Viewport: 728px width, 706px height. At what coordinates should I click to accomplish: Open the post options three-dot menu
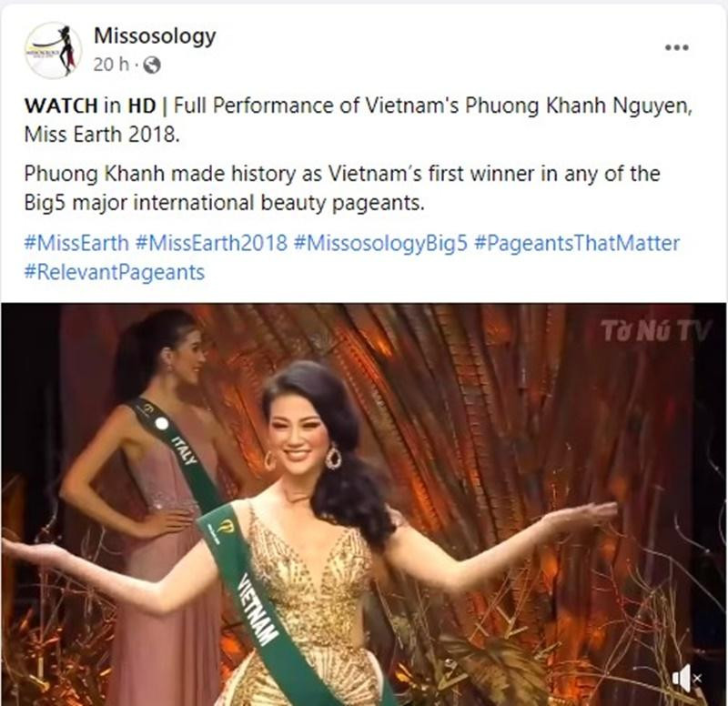[676, 47]
